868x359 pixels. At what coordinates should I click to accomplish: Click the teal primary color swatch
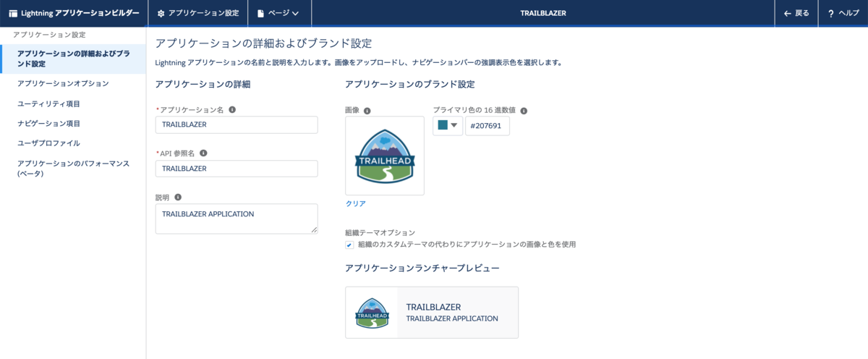click(x=443, y=126)
